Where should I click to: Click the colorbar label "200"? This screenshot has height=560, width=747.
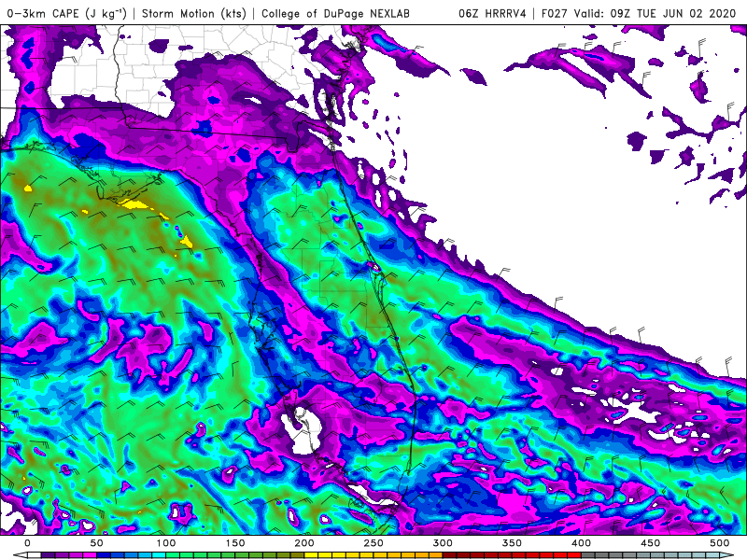click(x=304, y=543)
